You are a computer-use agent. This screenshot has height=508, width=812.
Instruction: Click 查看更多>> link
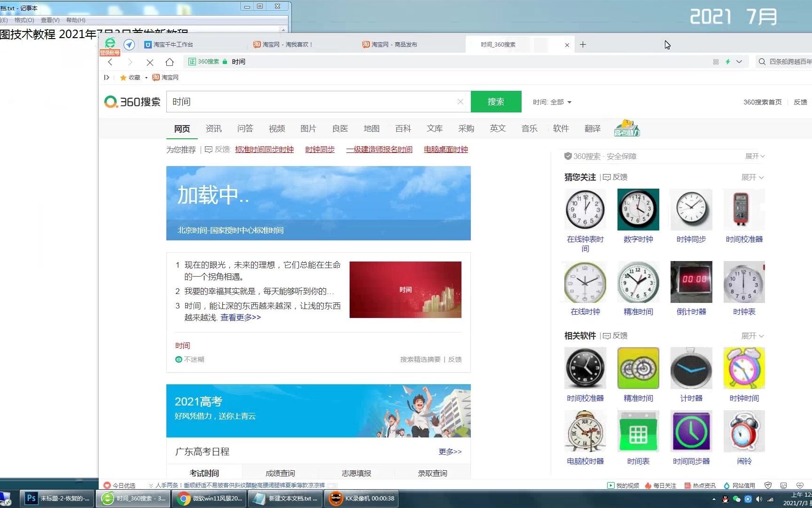pyautogui.click(x=241, y=317)
